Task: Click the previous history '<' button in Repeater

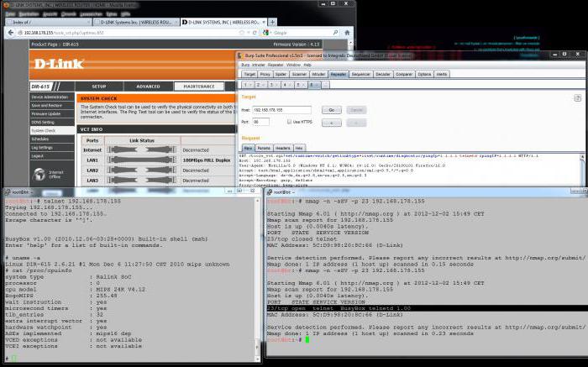Action: [332, 123]
